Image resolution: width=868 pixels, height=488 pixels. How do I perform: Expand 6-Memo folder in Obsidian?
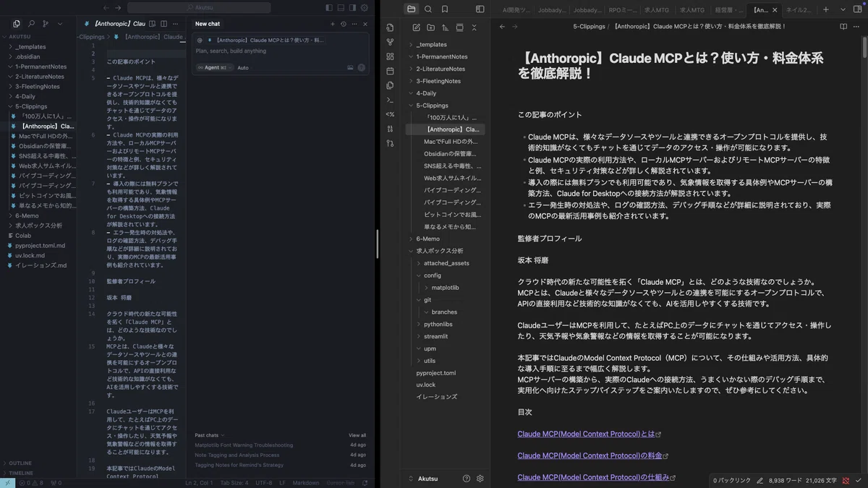444,239
